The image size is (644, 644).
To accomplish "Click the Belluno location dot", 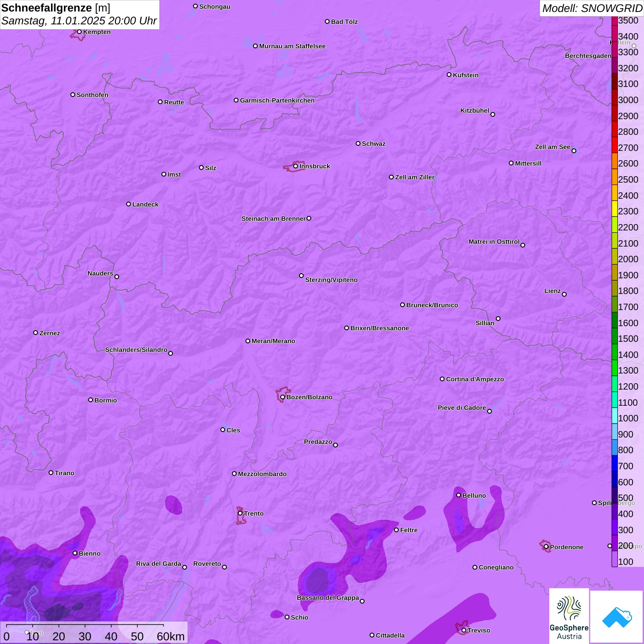I will (458, 495).
